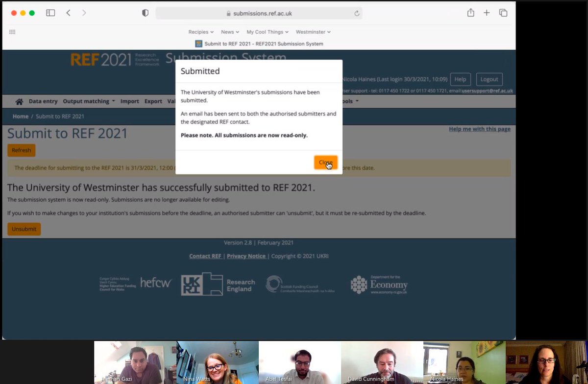The height and width of the screenshot is (384, 588).
Task: Select Nina Watts' video thumbnail
Action: 218,362
